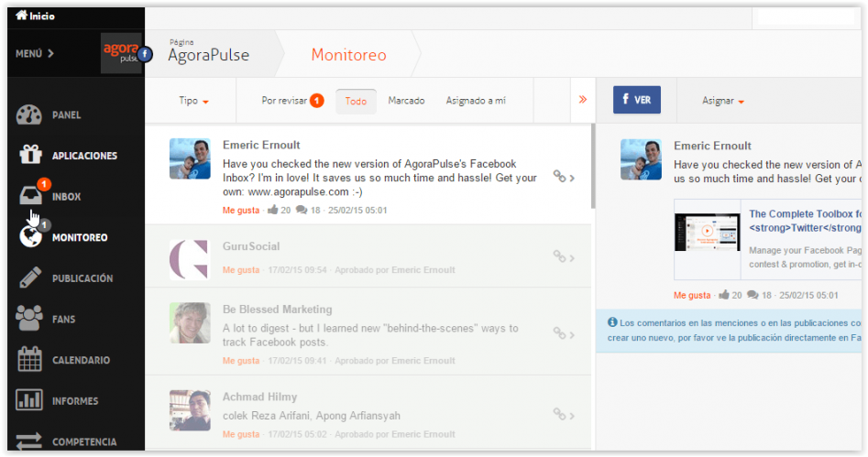The width and height of the screenshot is (868, 457).
Task: Expand Be Blessed Marketing item chevron
Action: [572, 334]
